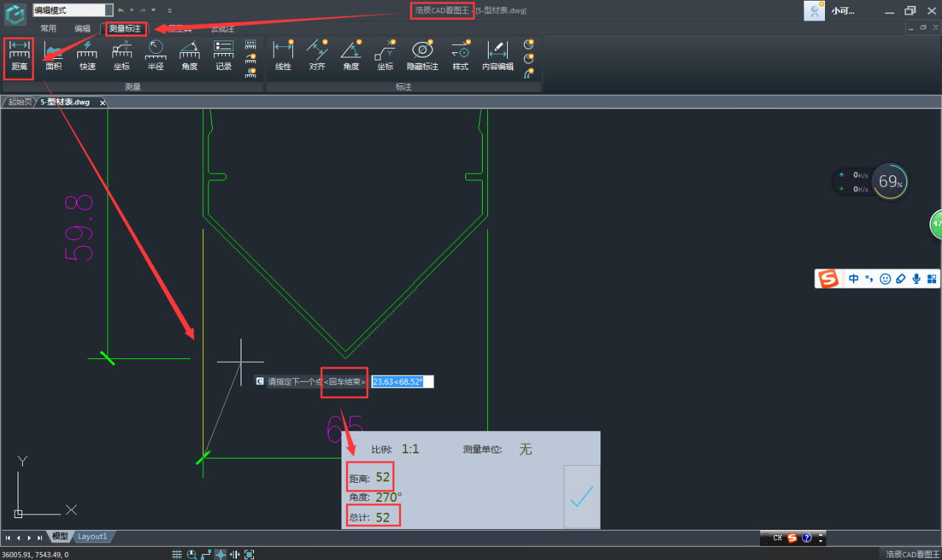Viewport: 942px width, 560px height.
Task: Click the first small round icon beside 内容编辑
Action: click(528, 44)
